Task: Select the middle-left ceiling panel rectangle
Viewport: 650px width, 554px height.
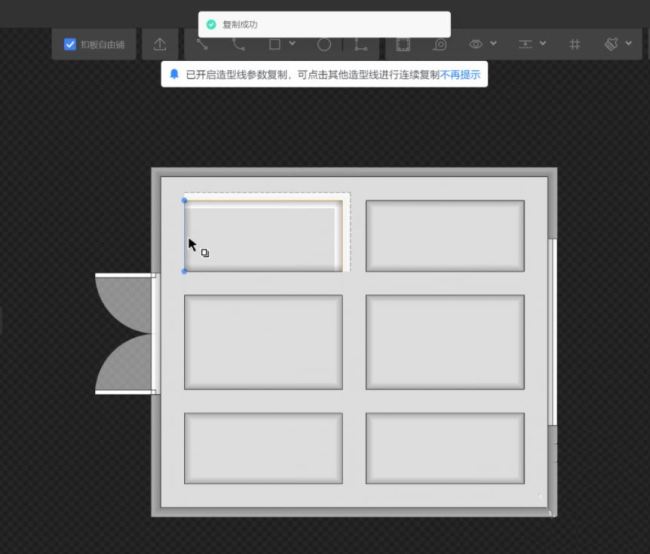Action: pos(264,342)
